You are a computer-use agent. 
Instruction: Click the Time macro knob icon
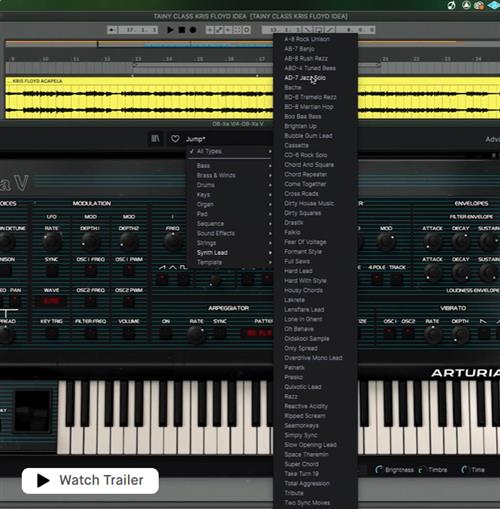[464, 470]
